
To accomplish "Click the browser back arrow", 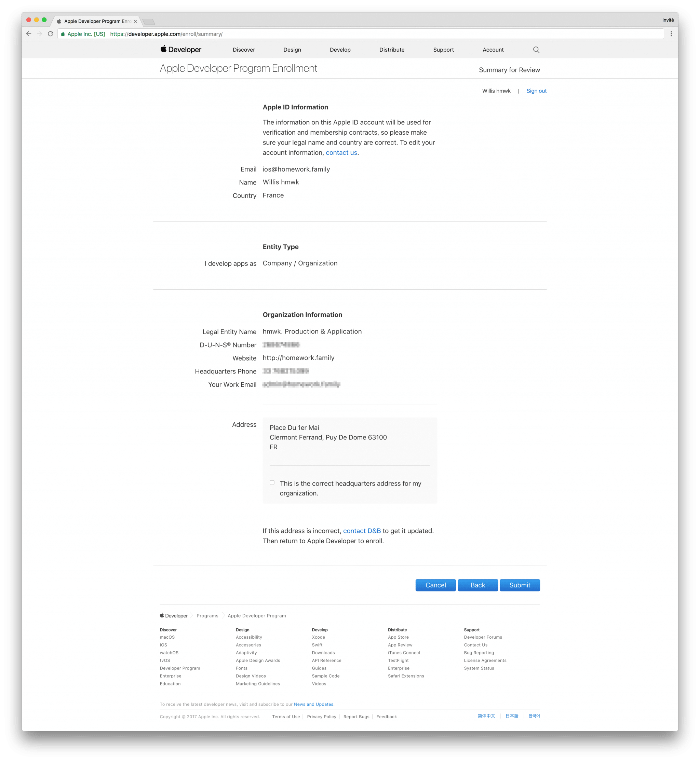I will tap(29, 34).
